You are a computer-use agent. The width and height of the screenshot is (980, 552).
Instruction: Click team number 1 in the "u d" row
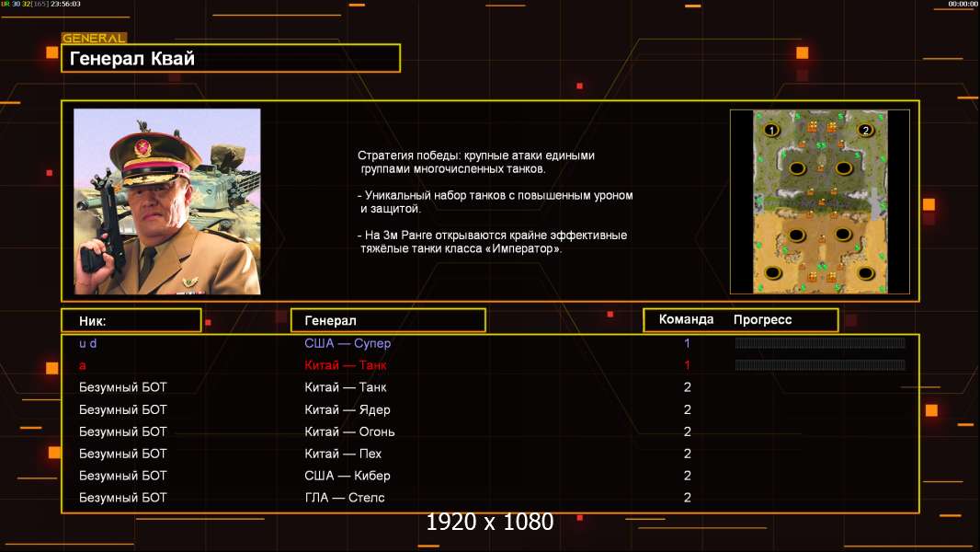point(687,343)
